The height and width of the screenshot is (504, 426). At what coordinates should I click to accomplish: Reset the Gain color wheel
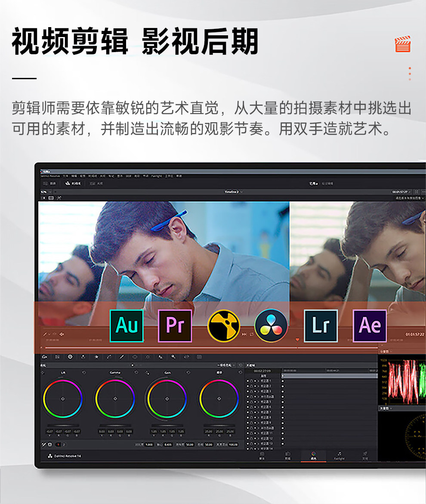[188, 373]
